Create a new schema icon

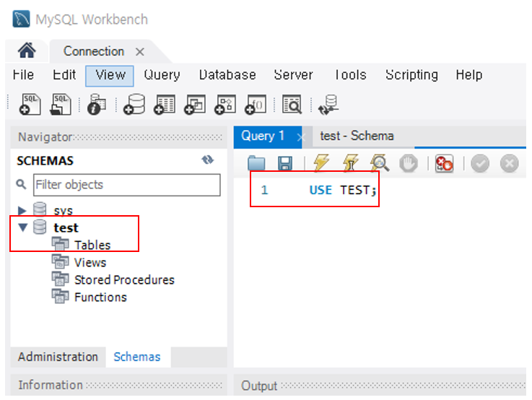[x=134, y=105]
